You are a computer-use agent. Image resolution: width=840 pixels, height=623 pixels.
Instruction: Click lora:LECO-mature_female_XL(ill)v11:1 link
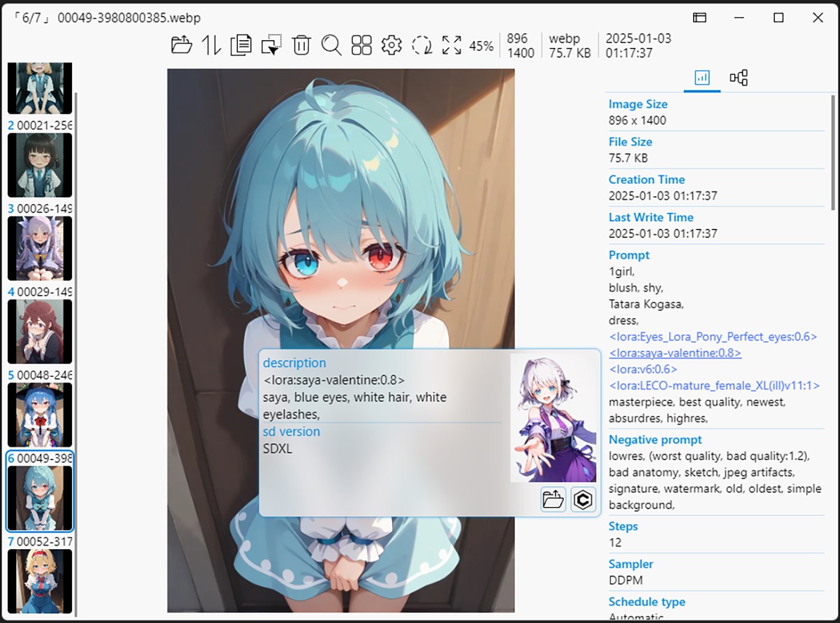pos(715,386)
